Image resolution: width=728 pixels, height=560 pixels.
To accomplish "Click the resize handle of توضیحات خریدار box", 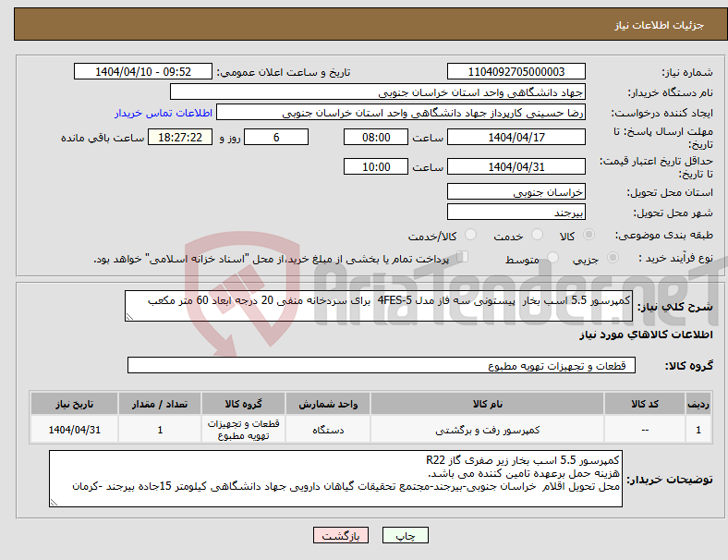I will click(54, 503).
